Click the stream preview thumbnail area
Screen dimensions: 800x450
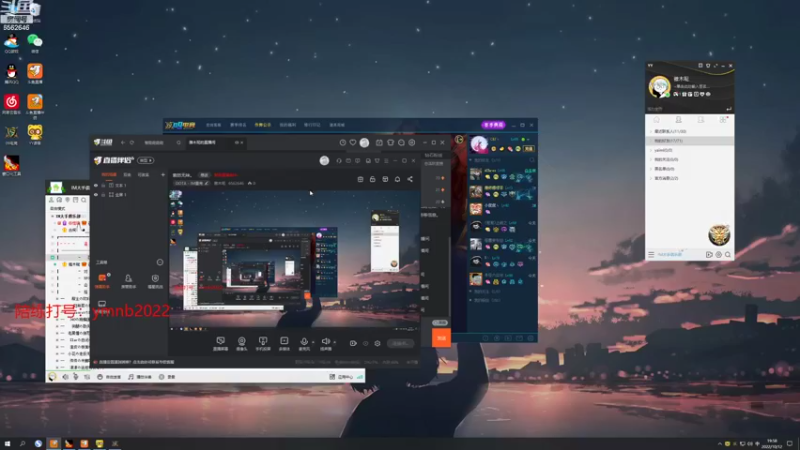[x=294, y=259]
